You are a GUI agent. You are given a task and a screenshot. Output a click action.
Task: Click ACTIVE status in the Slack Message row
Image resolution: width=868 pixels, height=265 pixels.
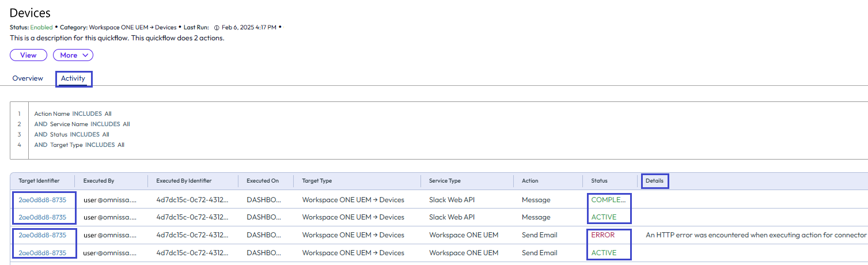pyautogui.click(x=604, y=217)
